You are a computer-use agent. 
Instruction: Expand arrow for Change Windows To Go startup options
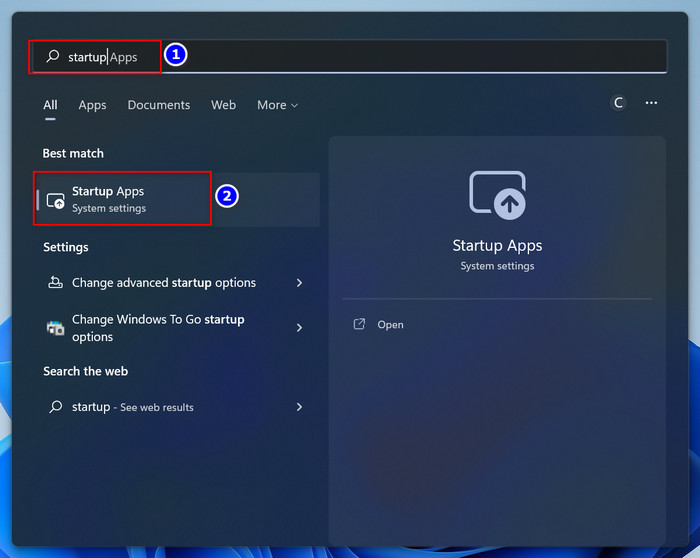(300, 328)
